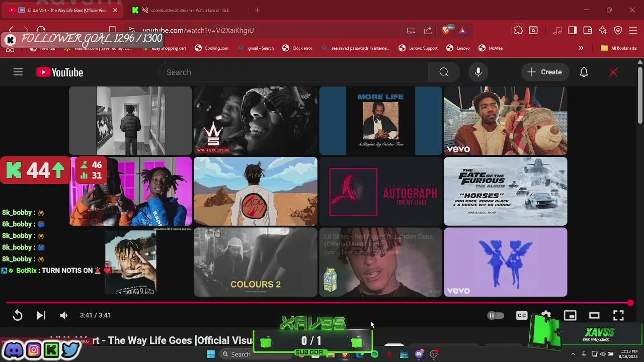Screen dimensions: 644x362
Task: Click in the YouTube search field
Action: 293,72
